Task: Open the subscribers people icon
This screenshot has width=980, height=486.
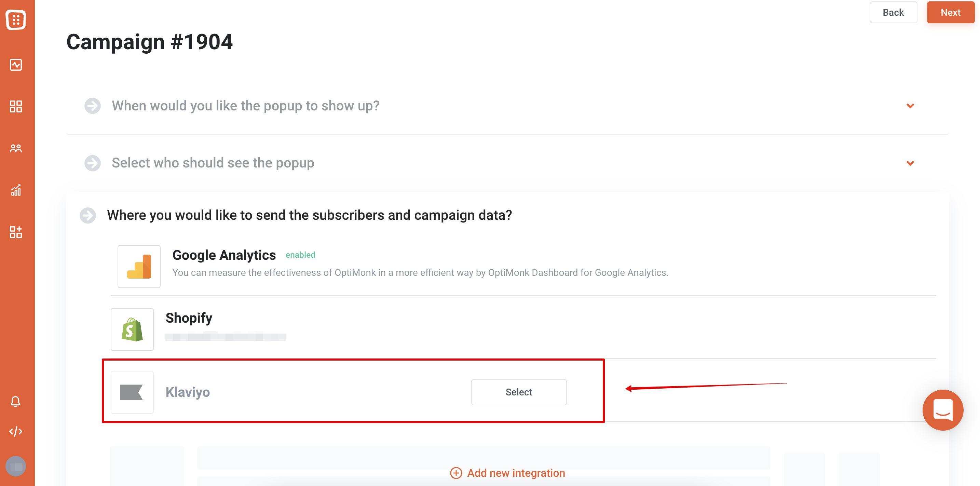Action: 16,148
